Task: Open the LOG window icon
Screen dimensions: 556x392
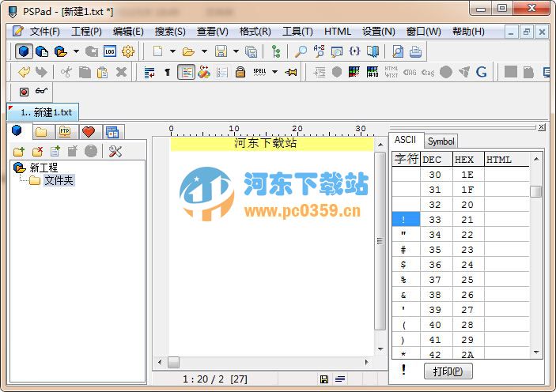Action: [x=110, y=51]
